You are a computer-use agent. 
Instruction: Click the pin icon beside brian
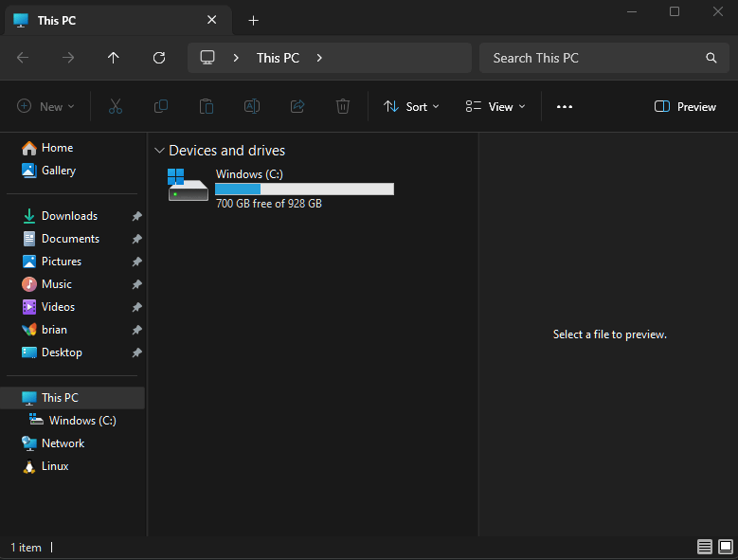pyautogui.click(x=137, y=330)
